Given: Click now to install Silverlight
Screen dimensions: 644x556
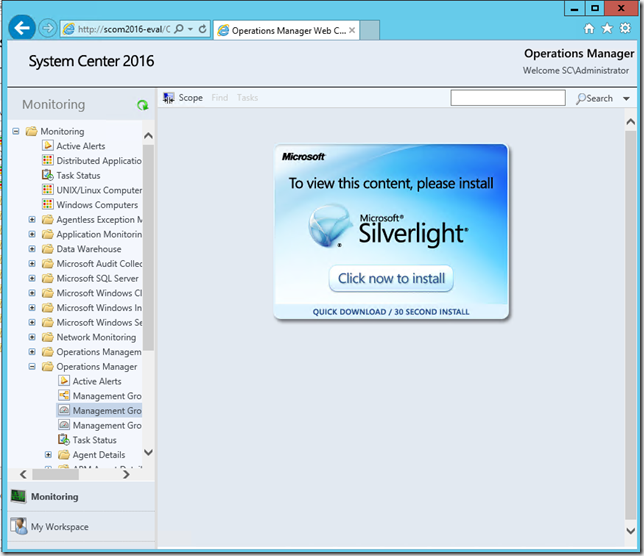Looking at the screenshot, I should click(391, 278).
